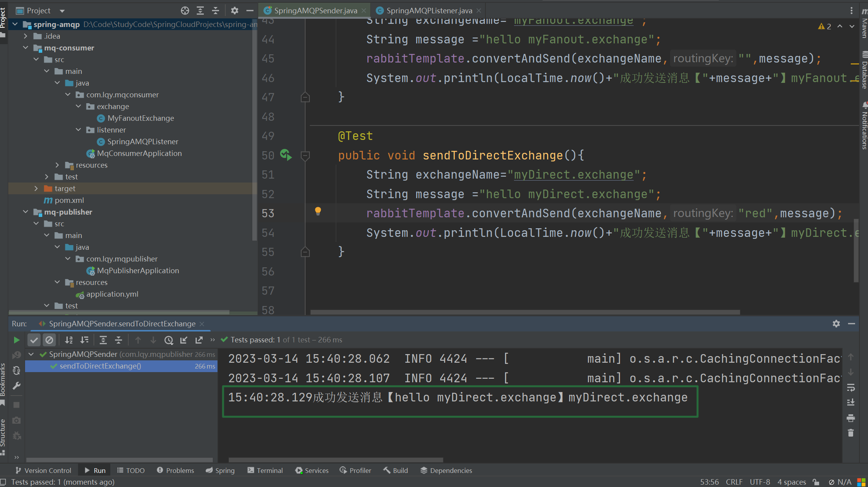Open the Project view dropdown

pyautogui.click(x=62, y=11)
